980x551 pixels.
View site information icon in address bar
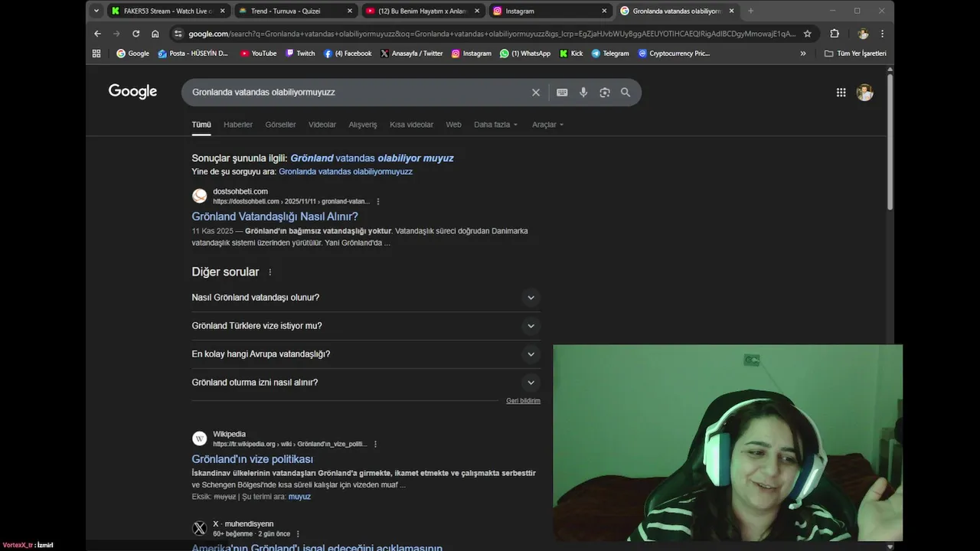click(178, 34)
